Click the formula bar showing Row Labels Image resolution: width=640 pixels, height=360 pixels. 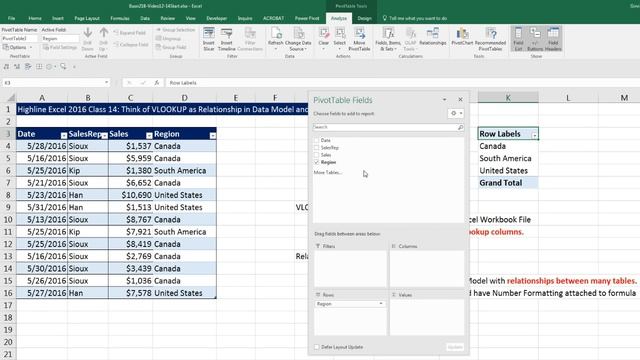[x=402, y=83]
